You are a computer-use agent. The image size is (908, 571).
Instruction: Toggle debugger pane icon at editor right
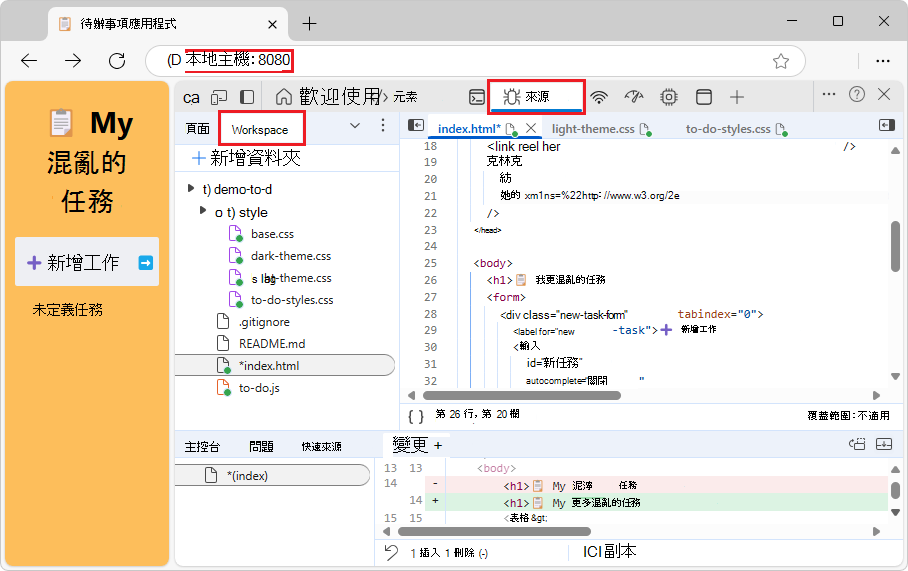click(887, 125)
